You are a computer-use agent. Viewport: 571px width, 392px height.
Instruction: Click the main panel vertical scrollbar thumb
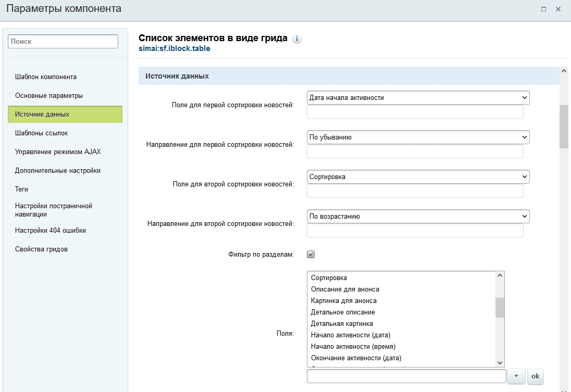[x=564, y=127]
